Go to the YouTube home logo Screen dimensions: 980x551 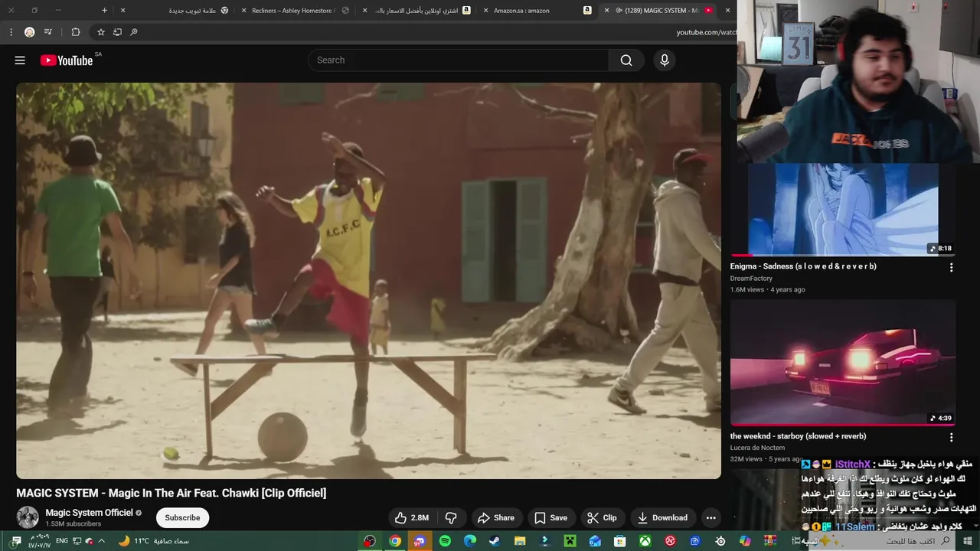point(67,60)
